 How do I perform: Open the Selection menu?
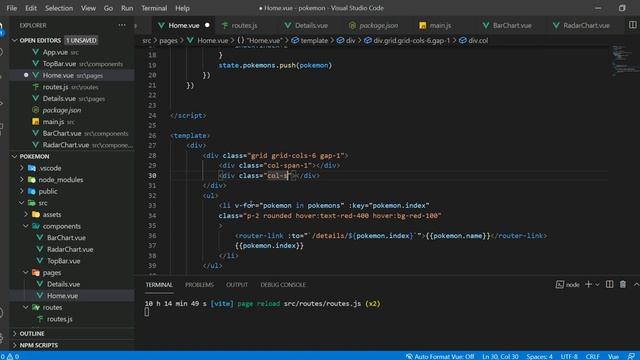point(59,8)
